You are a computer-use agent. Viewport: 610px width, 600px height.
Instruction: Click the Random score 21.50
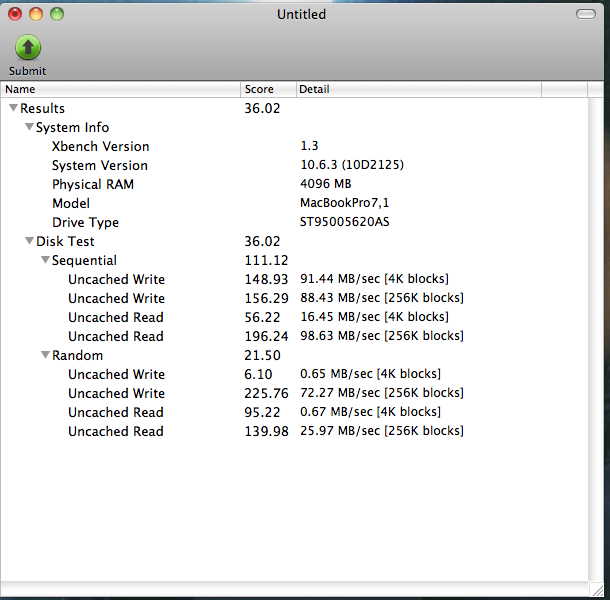pos(262,355)
